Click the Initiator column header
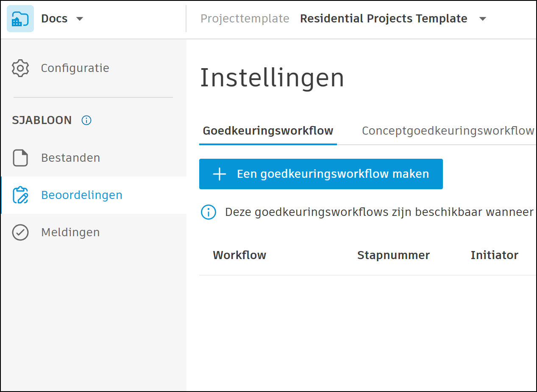This screenshot has width=537, height=392. 494,255
